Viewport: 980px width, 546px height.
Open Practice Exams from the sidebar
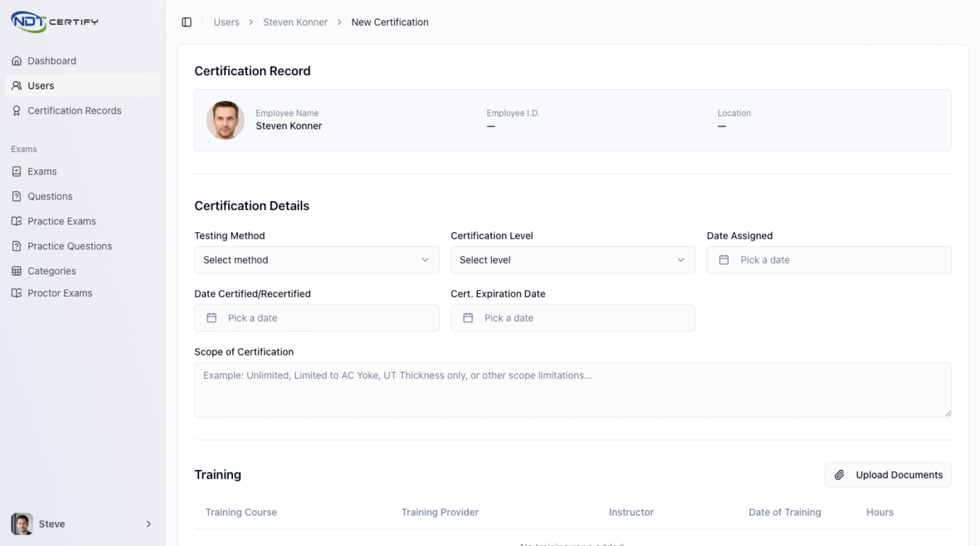pyautogui.click(x=83, y=221)
